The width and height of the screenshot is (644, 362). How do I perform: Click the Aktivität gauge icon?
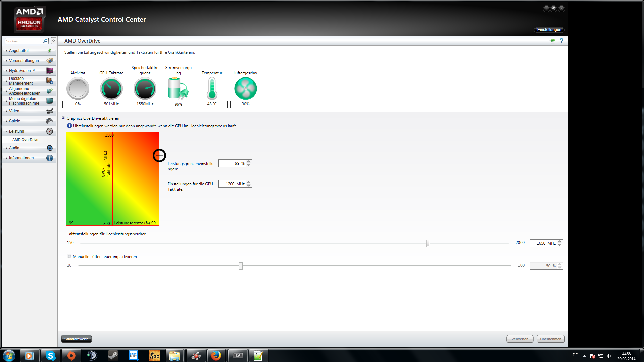pos(78,89)
